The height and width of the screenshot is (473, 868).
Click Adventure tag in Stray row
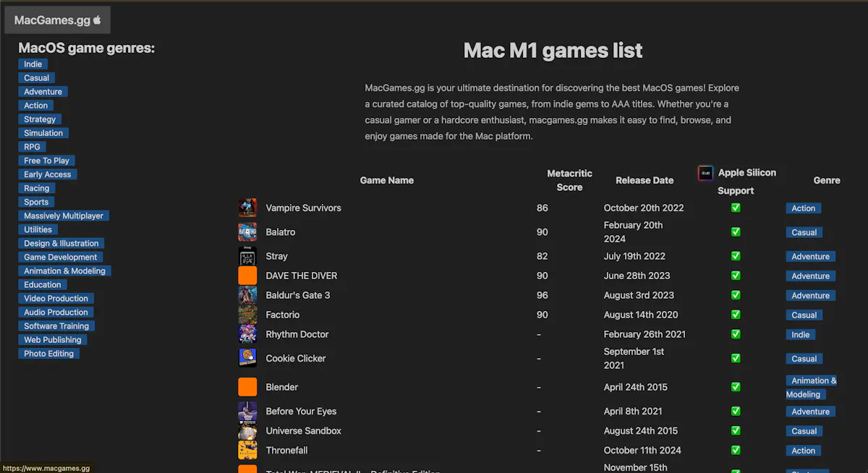[x=811, y=257]
